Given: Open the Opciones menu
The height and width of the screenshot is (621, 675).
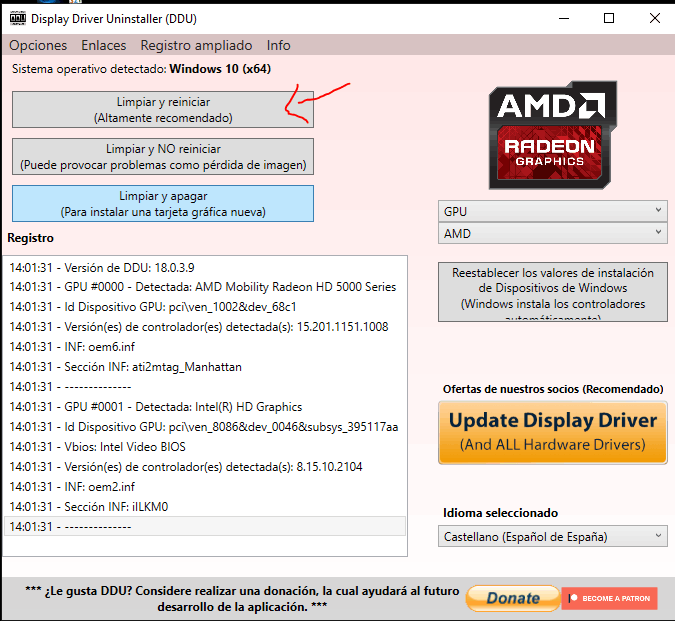Looking at the screenshot, I should 38,45.
